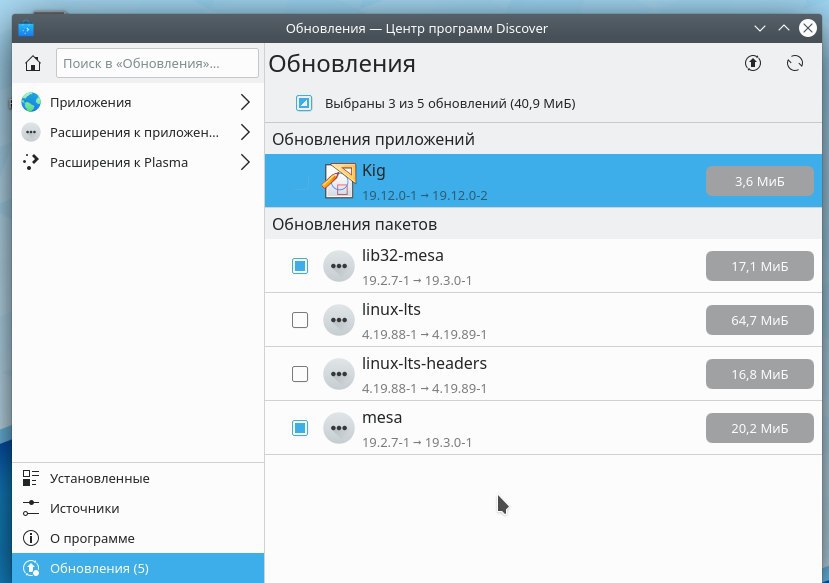Focus the Поиск в «Обновления» search field
Screen dimensions: 829x583
tap(157, 63)
